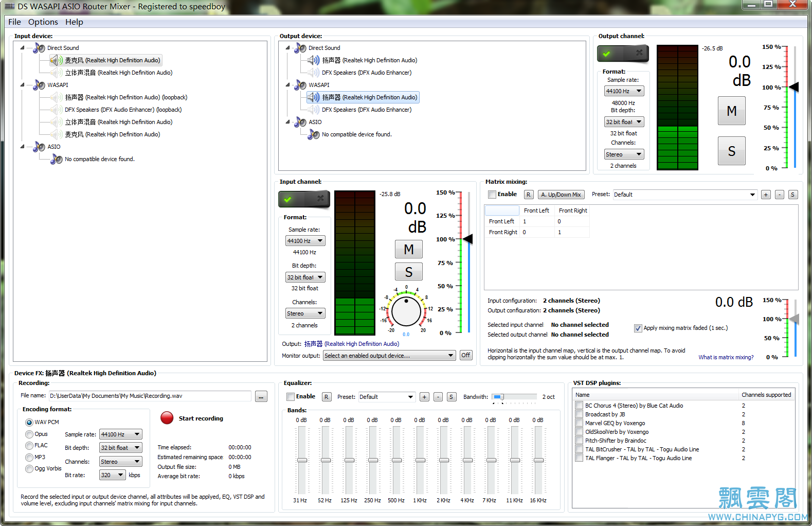Select the FLAC encoding format
Viewport: 812px width, 526px height.
[x=29, y=446]
